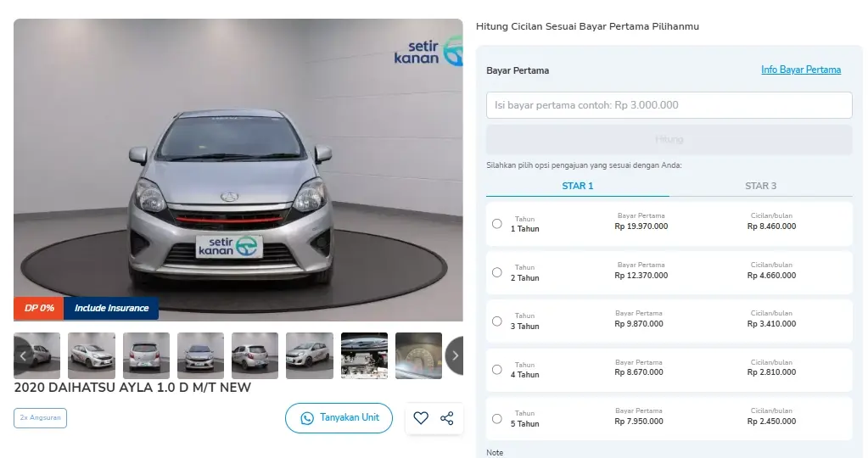Click the car title 2020 DAIHATSU AYLA
The image size is (868, 458).
[x=132, y=388]
